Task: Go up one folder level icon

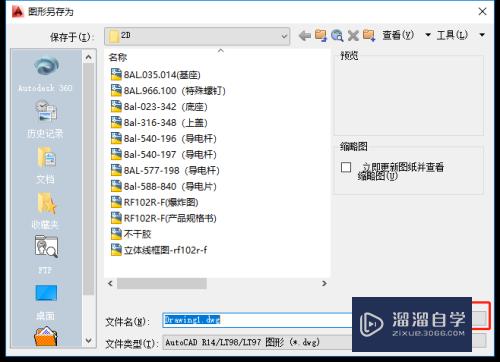Action: point(321,35)
